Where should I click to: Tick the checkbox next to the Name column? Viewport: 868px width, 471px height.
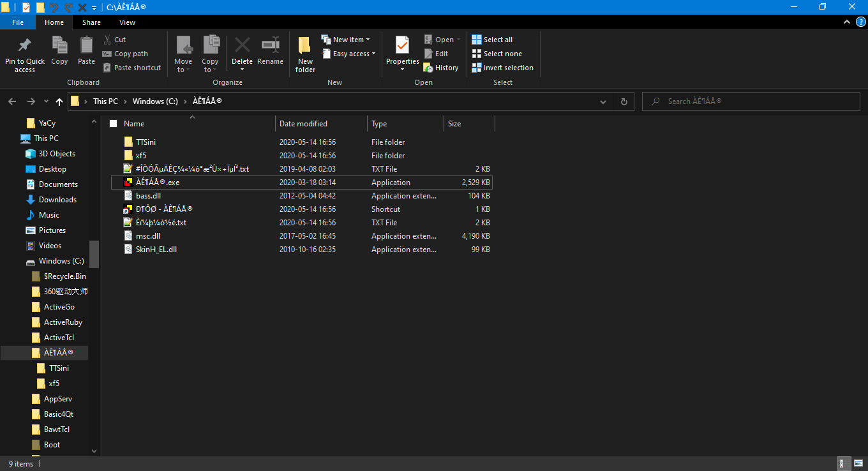(113, 123)
